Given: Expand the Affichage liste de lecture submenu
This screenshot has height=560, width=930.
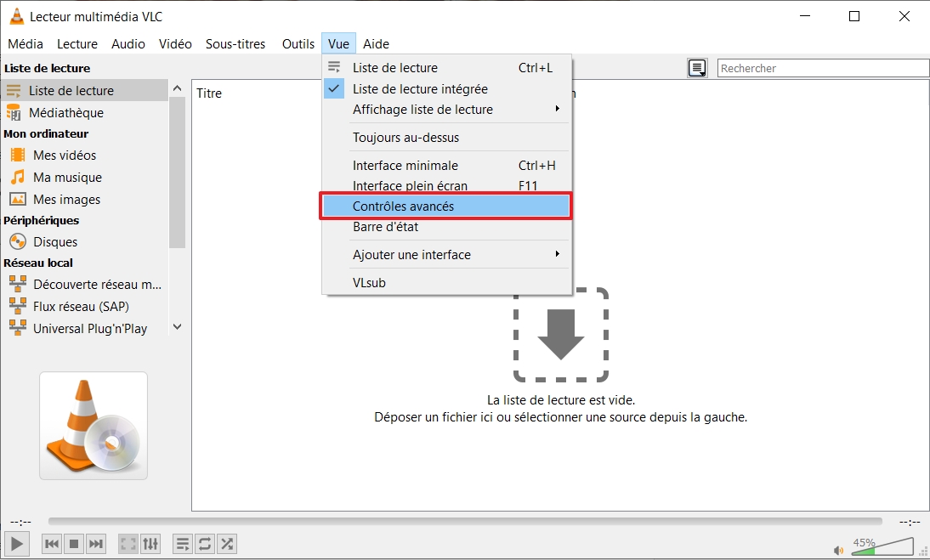Looking at the screenshot, I should (422, 109).
